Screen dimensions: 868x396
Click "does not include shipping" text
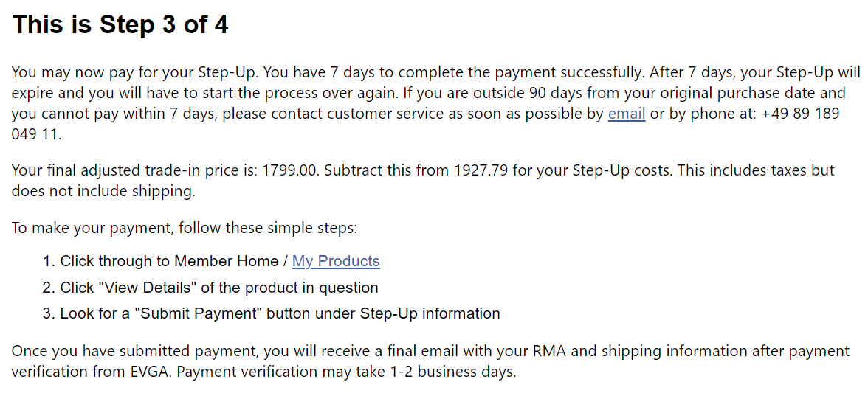coord(102,192)
